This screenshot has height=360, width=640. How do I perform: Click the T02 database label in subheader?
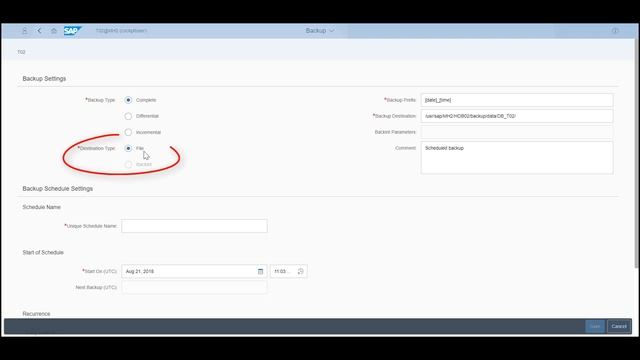coord(21,52)
